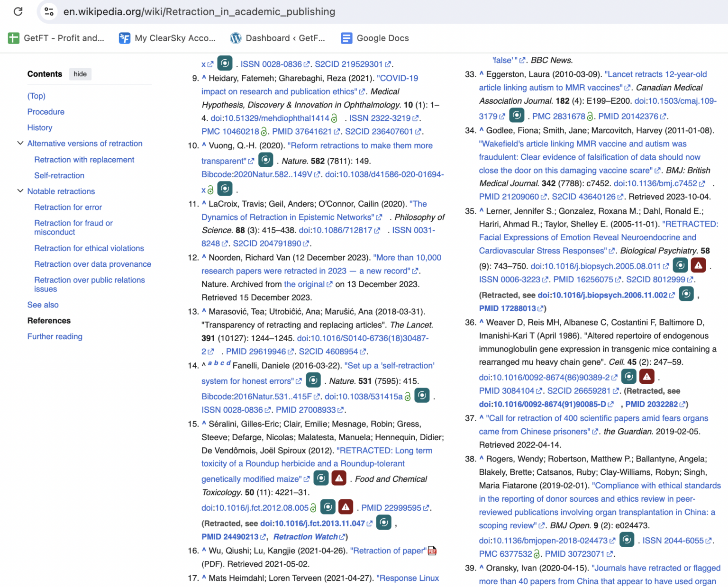Hide the Contents sidebar
The height and width of the screenshot is (587, 728).
click(80, 74)
